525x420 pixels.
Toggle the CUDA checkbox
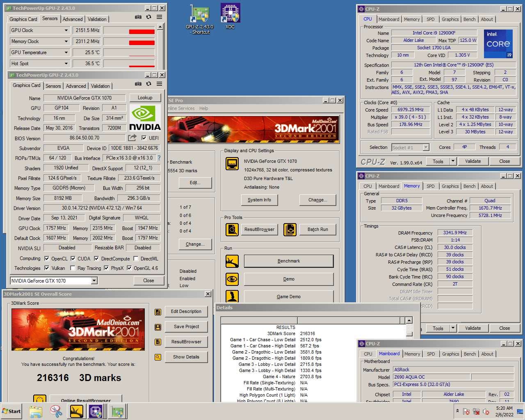coord(73,259)
